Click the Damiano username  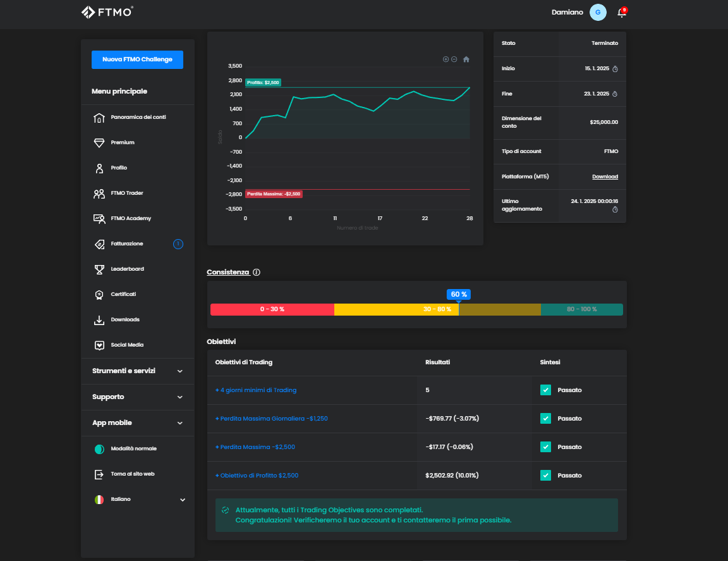point(567,13)
